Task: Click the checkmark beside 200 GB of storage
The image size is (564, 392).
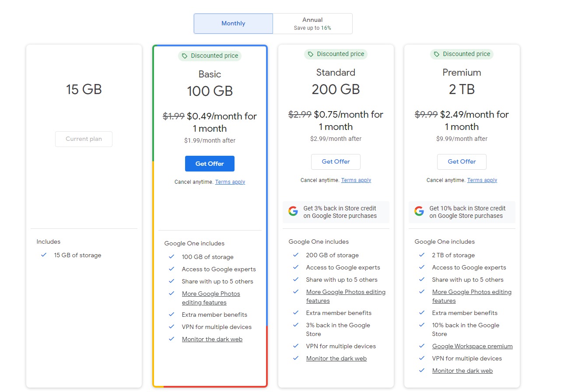Action: [296, 255]
